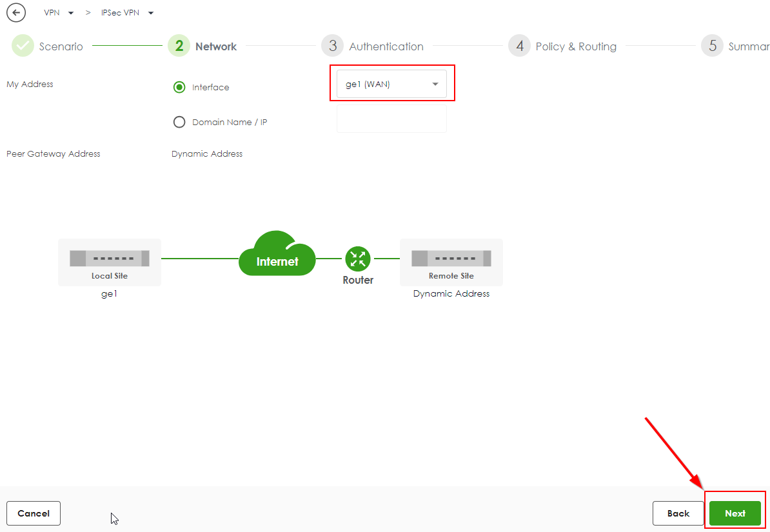The image size is (770, 532).
Task: Click the Domain Name / IP text field
Action: pyautogui.click(x=391, y=120)
